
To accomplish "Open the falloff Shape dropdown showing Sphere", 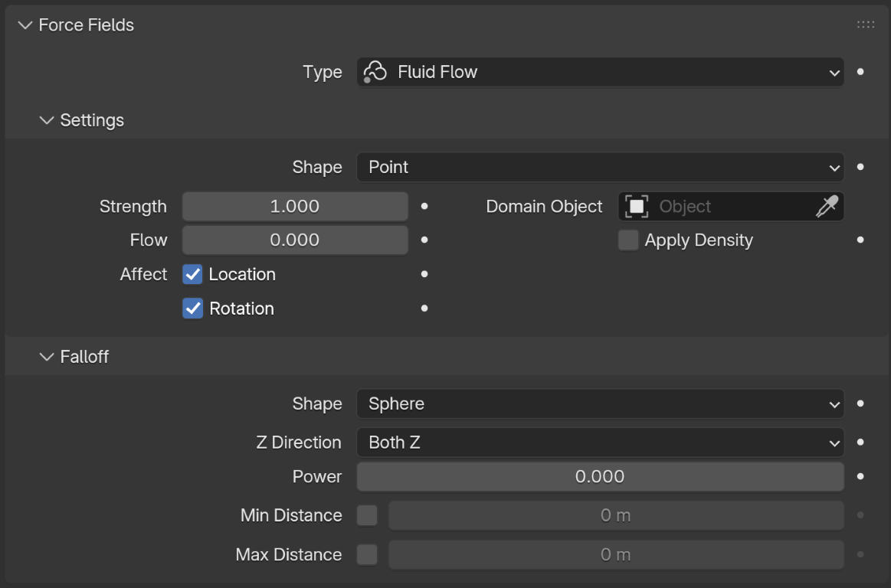I will (600, 403).
